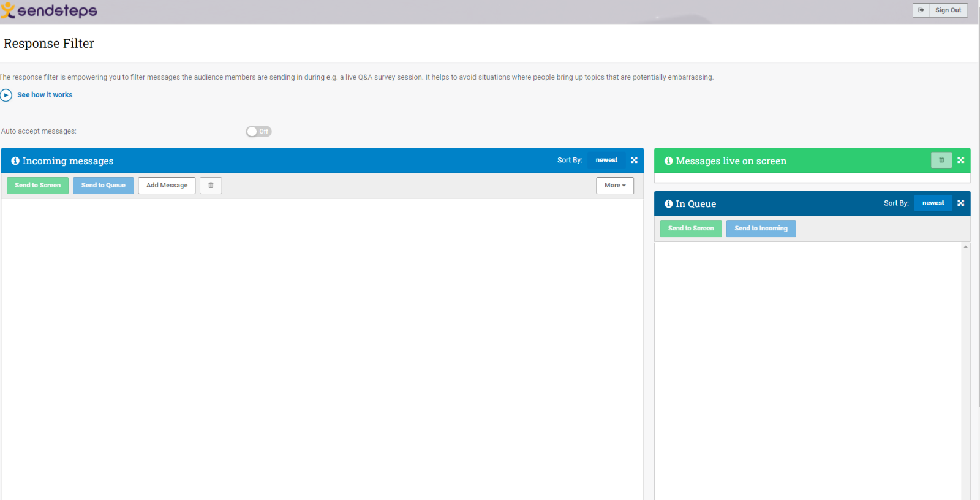Click Send to Screen in the In Queue panel
The width and height of the screenshot is (980, 500).
click(x=691, y=229)
